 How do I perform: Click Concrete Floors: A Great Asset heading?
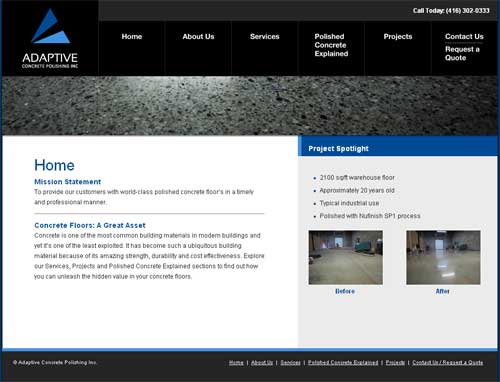point(90,225)
